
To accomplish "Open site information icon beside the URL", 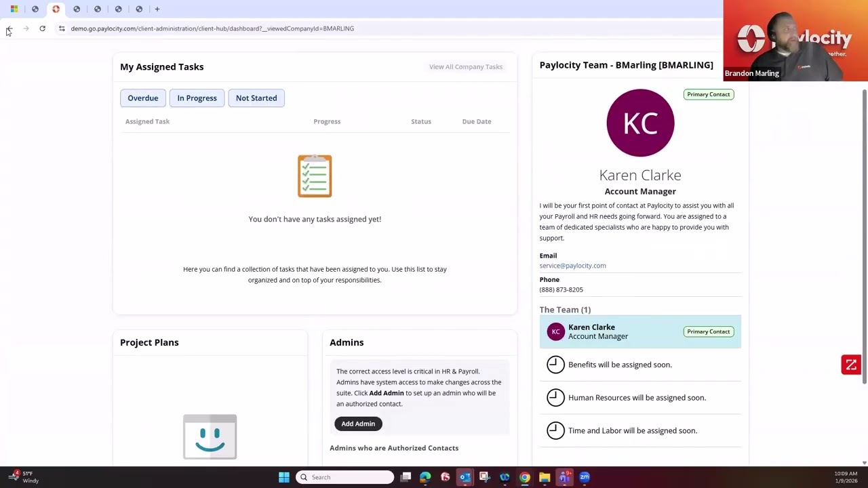I will 62,28.
